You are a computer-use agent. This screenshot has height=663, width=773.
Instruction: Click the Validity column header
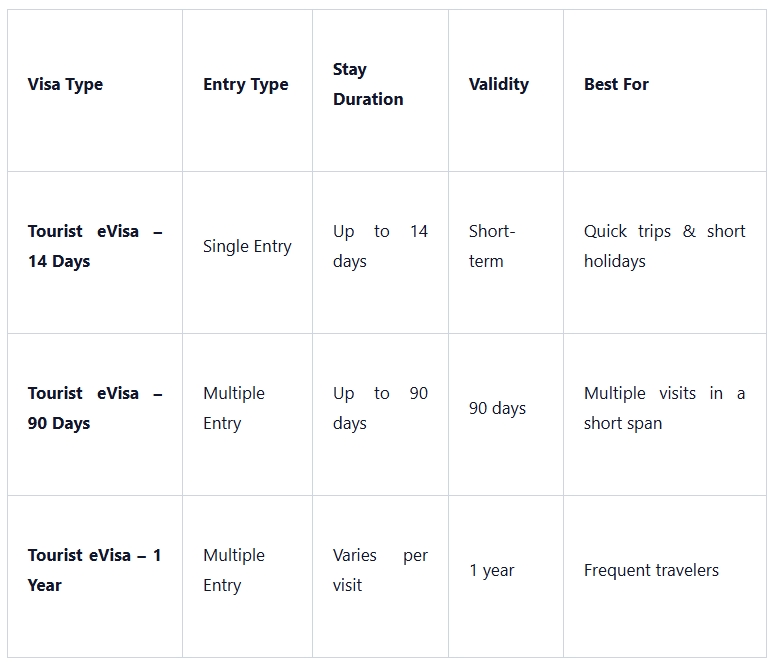coord(498,84)
